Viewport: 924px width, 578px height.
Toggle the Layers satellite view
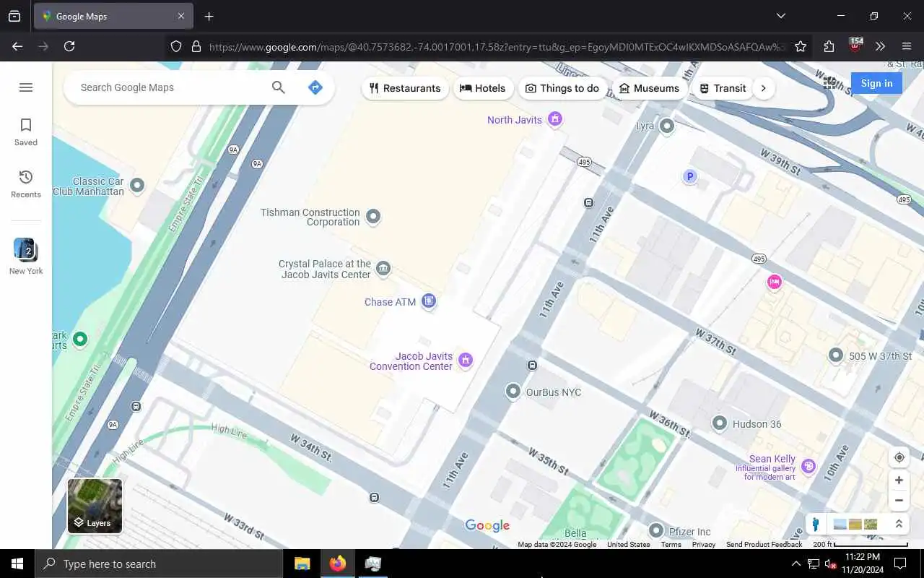[95, 506]
